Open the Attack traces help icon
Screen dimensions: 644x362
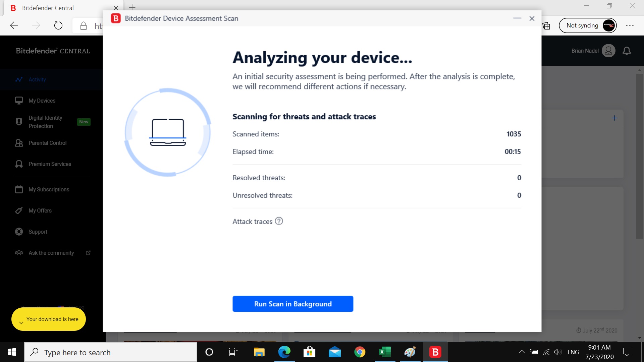[x=279, y=221]
